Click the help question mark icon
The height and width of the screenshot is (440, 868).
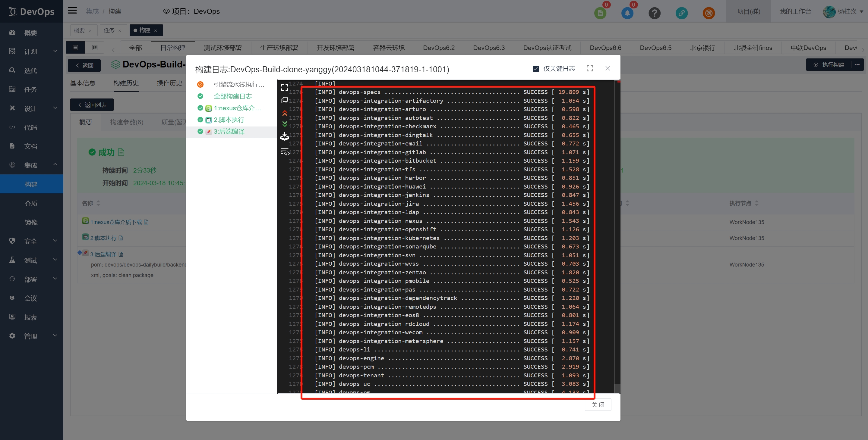[x=654, y=13]
